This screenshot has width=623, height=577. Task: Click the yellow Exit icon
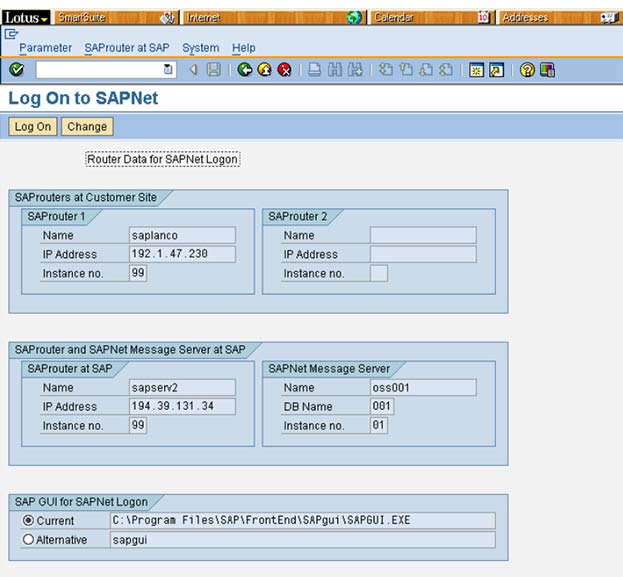pyautogui.click(x=264, y=70)
